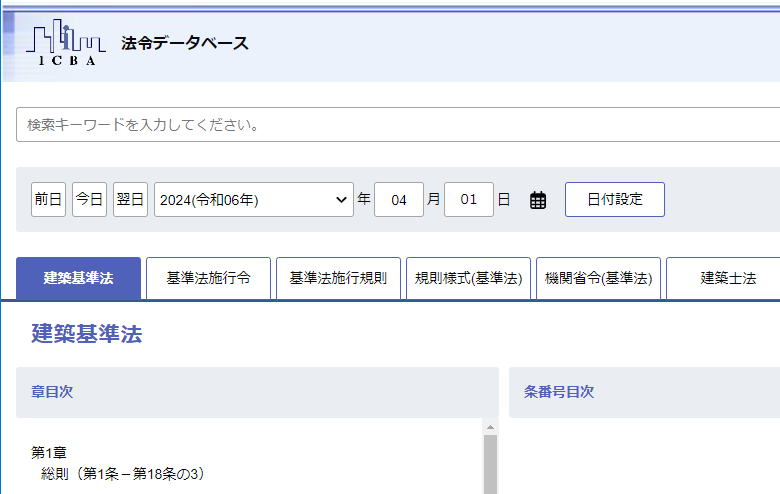
Task: Open the calendar date picker icon
Action: [538, 200]
